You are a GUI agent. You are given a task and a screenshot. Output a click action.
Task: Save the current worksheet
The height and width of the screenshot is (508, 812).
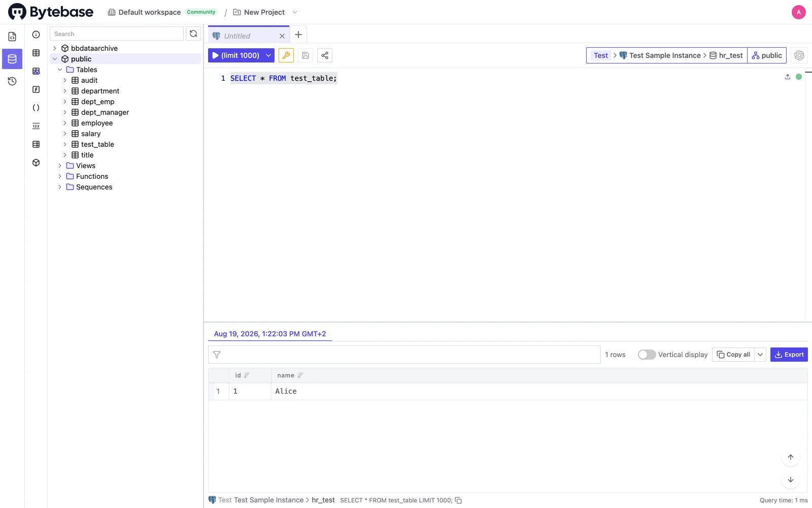click(x=306, y=55)
